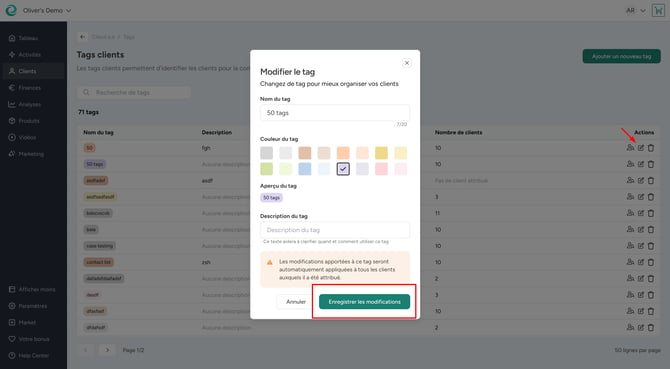This screenshot has width=670, height=369.
Task: Click assign clients icon in first row
Action: coord(630,148)
